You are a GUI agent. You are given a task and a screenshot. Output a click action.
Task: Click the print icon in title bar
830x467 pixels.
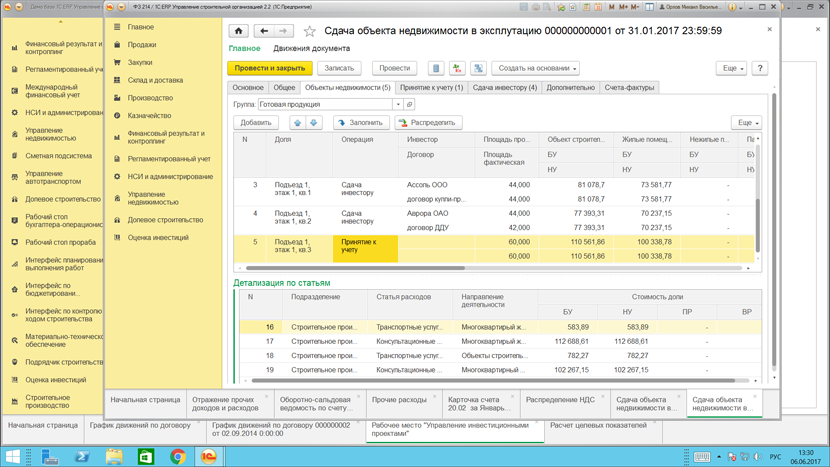pos(536,7)
